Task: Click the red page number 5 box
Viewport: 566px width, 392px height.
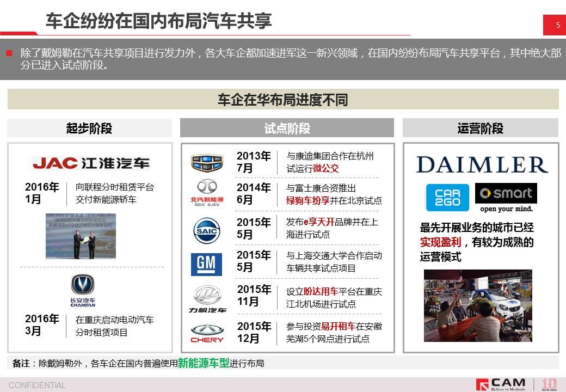Action: [x=555, y=25]
